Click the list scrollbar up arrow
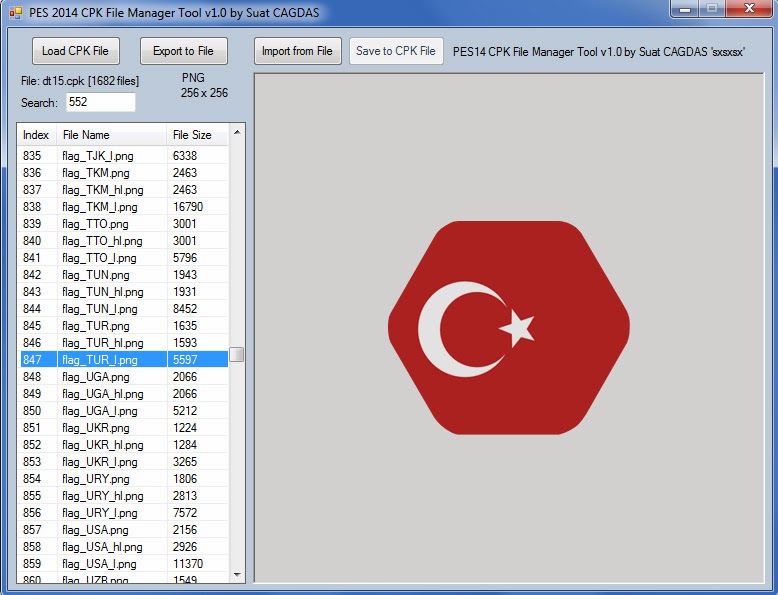The width and height of the screenshot is (778, 595). click(237, 132)
